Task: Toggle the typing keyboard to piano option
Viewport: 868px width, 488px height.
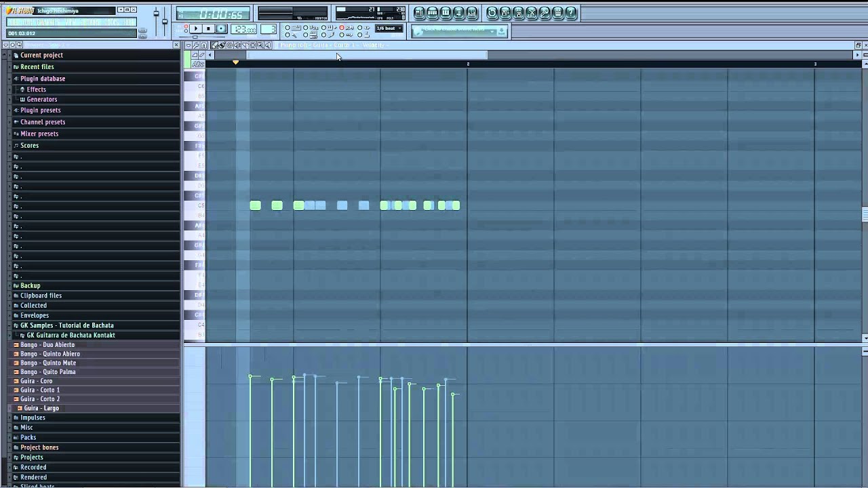Action: click(292, 27)
